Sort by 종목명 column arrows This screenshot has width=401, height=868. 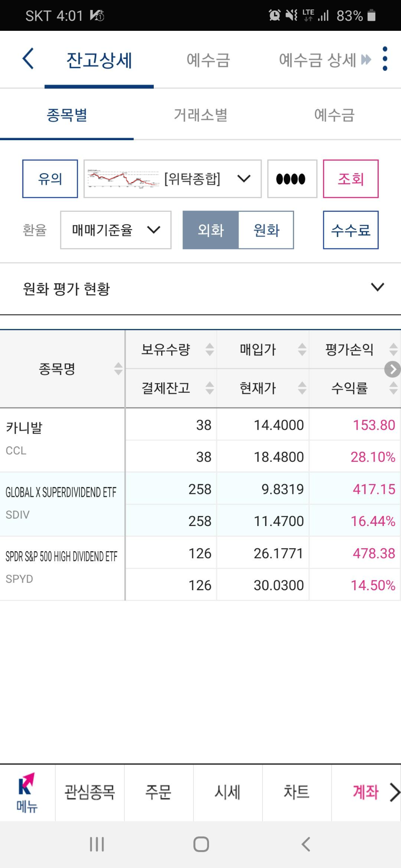[118, 369]
